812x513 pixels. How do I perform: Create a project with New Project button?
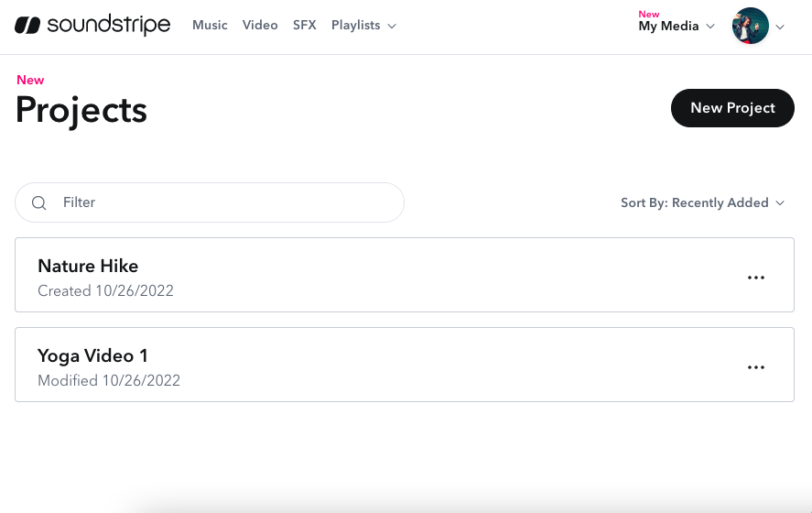(732, 108)
